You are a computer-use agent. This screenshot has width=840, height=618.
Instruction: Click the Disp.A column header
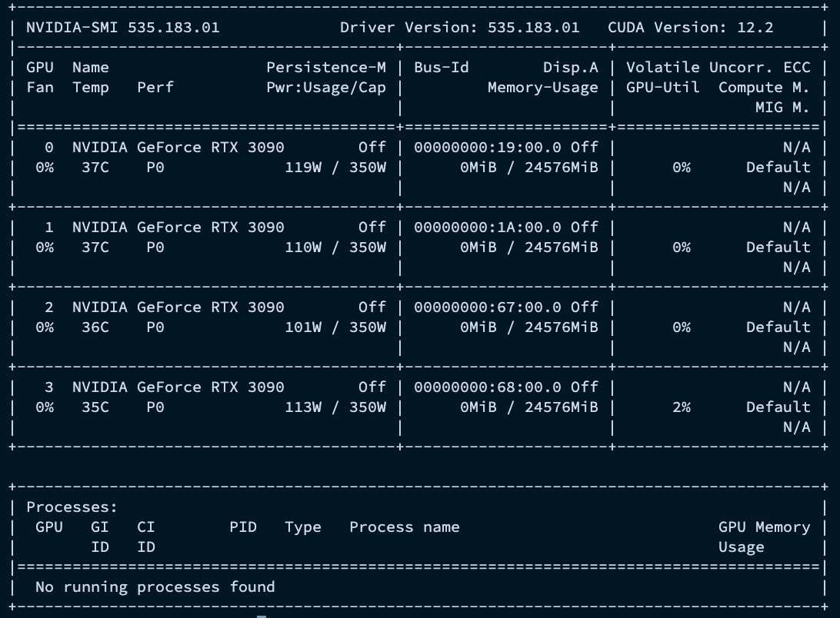point(571,68)
